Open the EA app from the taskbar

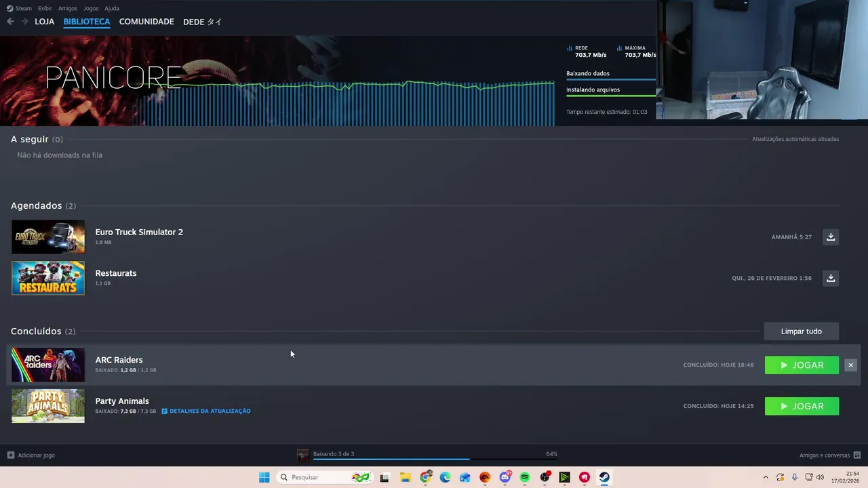click(x=485, y=477)
